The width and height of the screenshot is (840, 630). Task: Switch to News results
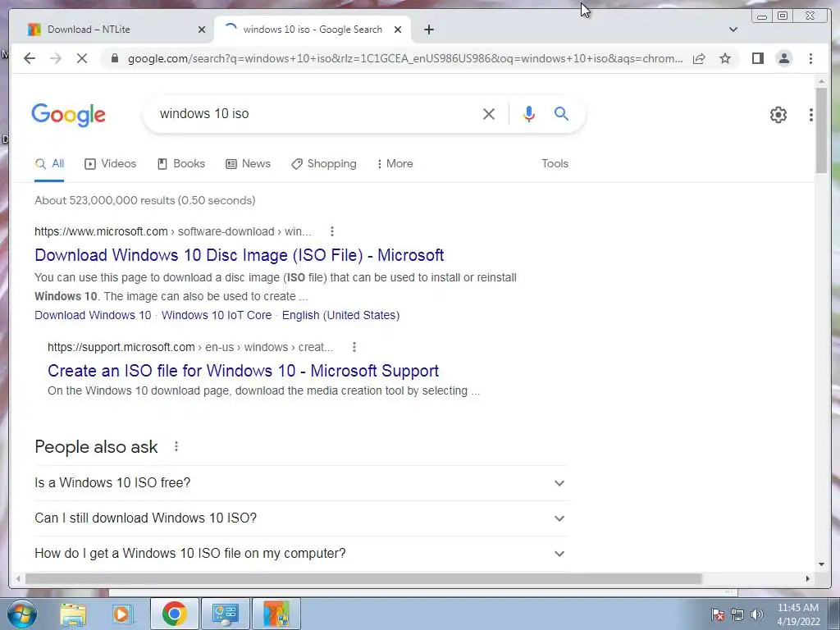click(x=248, y=164)
